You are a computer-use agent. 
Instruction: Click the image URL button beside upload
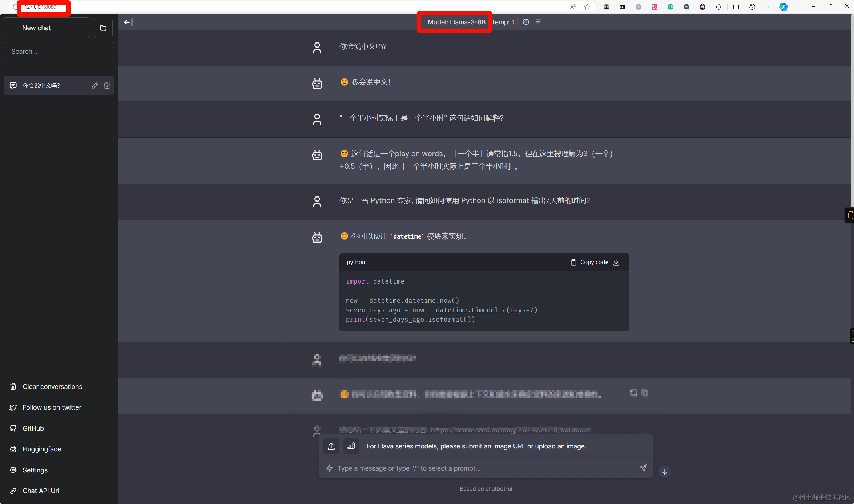(351, 446)
